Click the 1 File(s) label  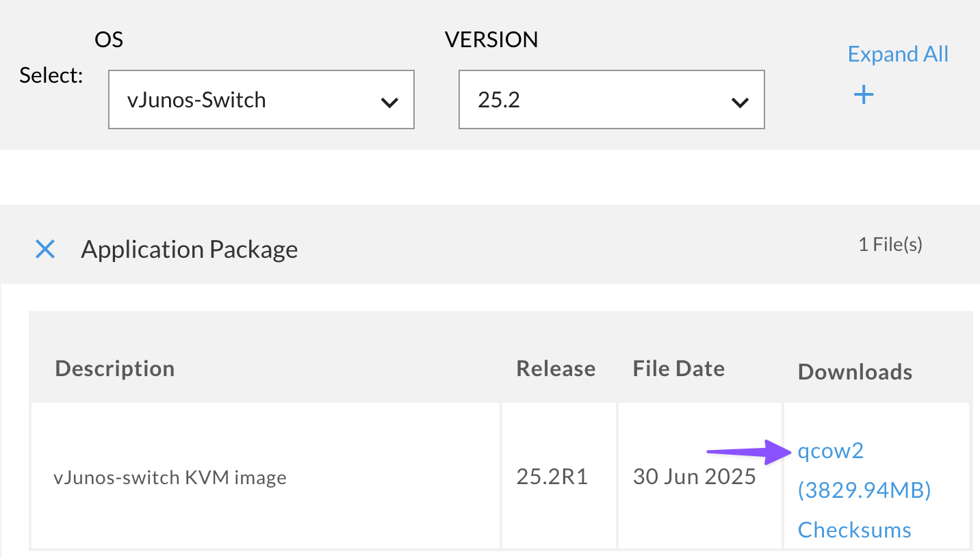point(890,243)
